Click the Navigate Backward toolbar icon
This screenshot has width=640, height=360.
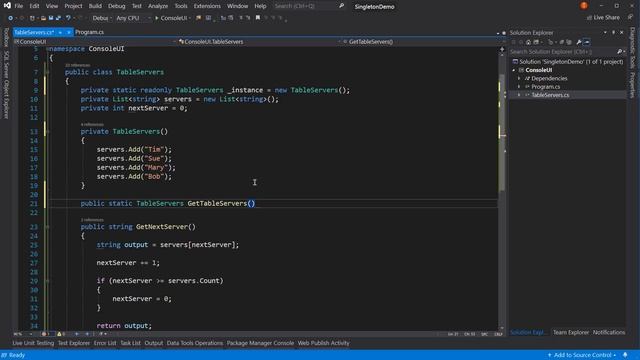[x=11, y=18]
